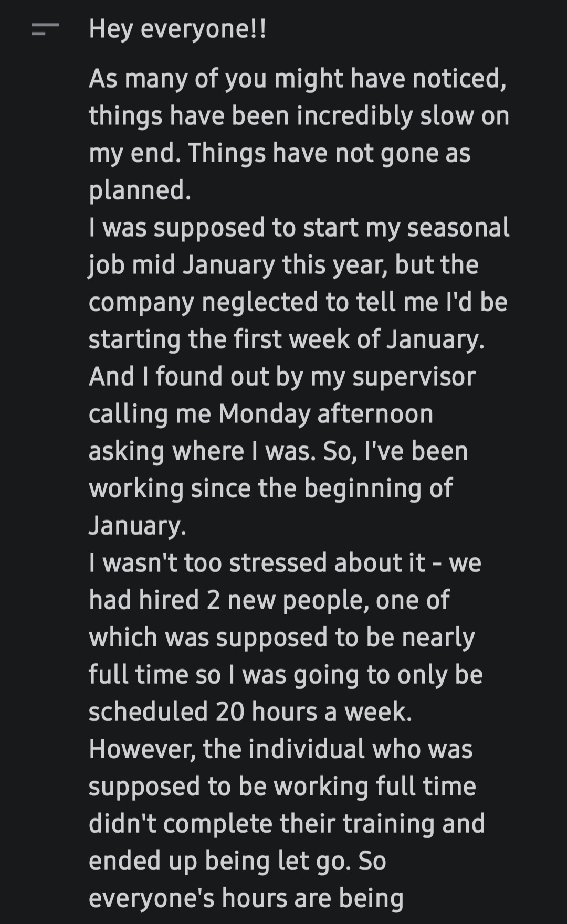
Task: Click the line "As many of you might have noticed,"
Action: point(297,79)
